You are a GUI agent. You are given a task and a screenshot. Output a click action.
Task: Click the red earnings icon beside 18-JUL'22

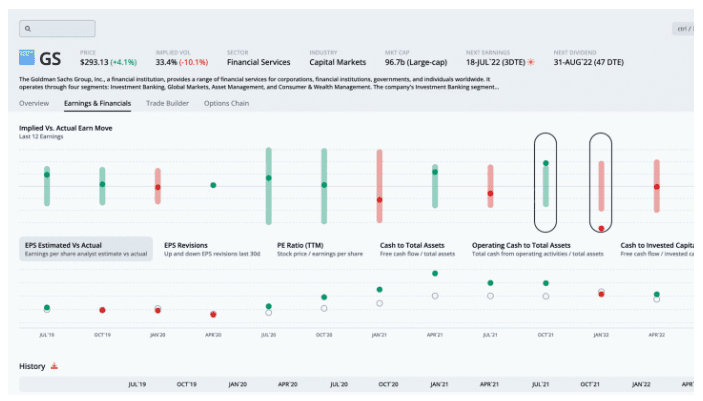[531, 62]
